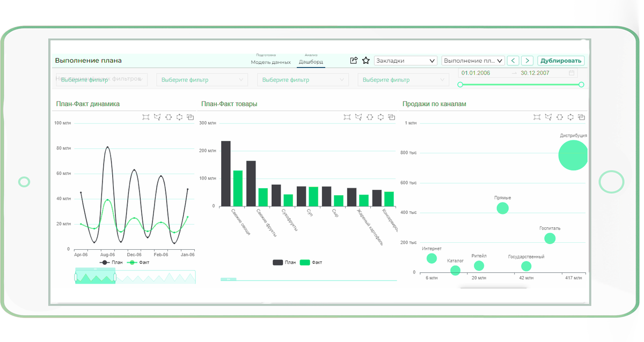This screenshot has height=342, width=644.
Task: Select rectangle selection tool in Продажи по каналам
Action: (537, 117)
